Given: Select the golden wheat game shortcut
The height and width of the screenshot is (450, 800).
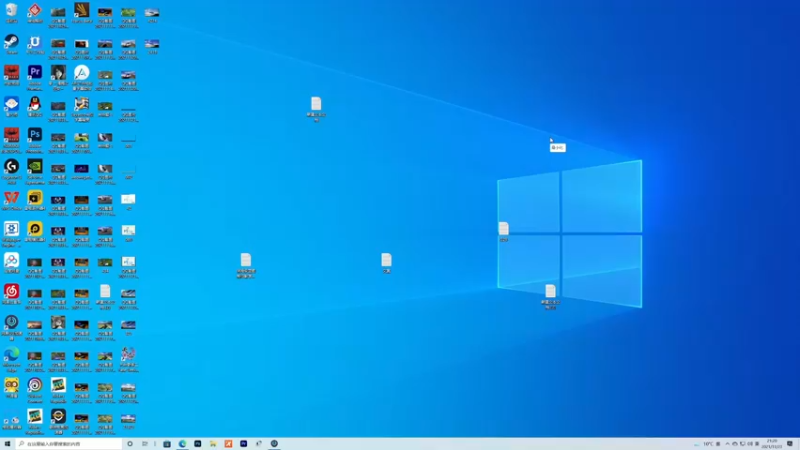Looking at the screenshot, I should point(82,12).
